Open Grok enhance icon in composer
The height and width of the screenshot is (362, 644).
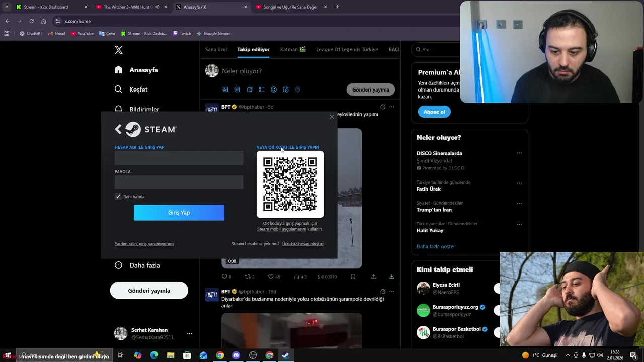tap(250, 89)
